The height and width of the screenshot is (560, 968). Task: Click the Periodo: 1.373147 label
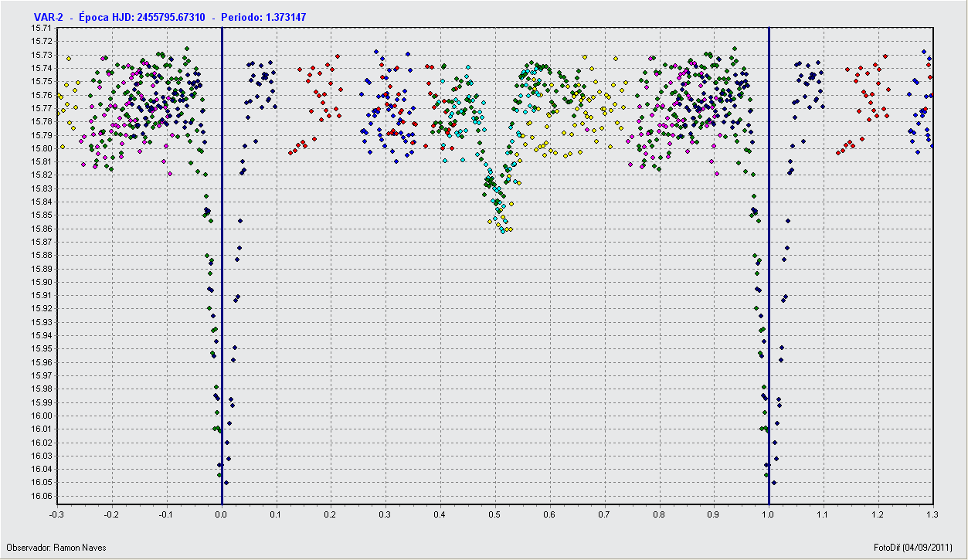pyautogui.click(x=263, y=16)
